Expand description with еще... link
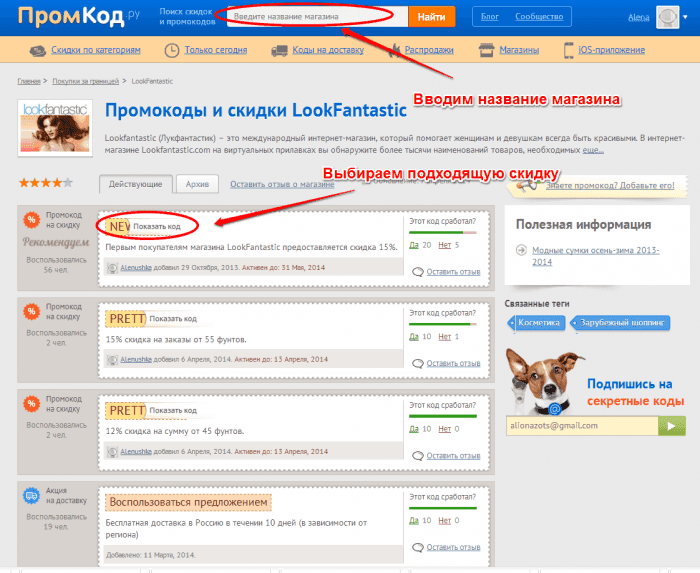 (593, 150)
